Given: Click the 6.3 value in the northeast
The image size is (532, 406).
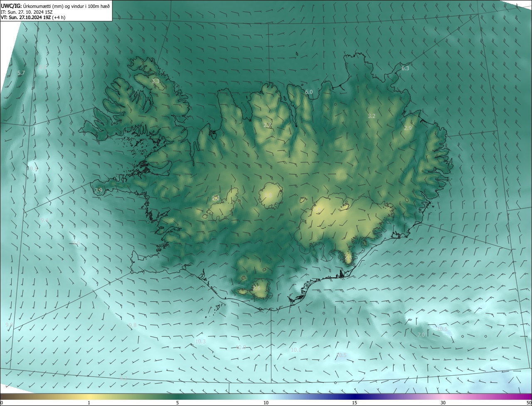Looking at the screenshot, I should tap(405, 68).
